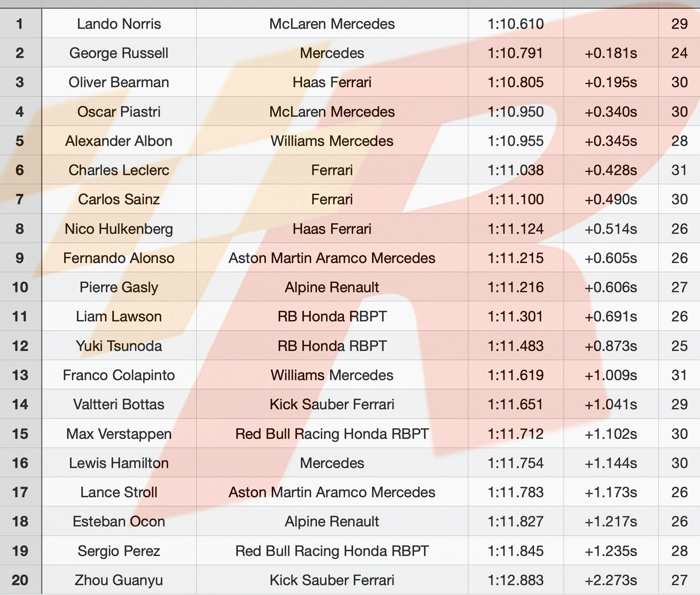Viewport: 700px width, 595px height.
Task: Click row header number 13
Action: pos(20,375)
